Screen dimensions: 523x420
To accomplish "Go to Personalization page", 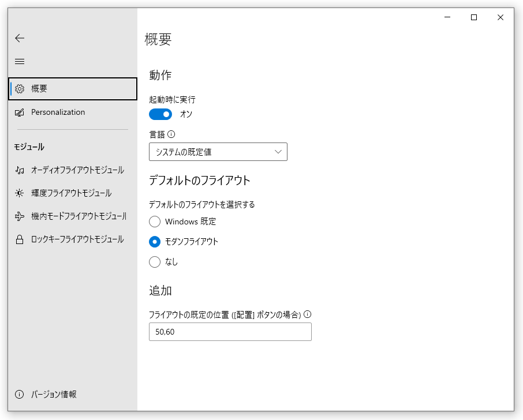I will [73, 112].
